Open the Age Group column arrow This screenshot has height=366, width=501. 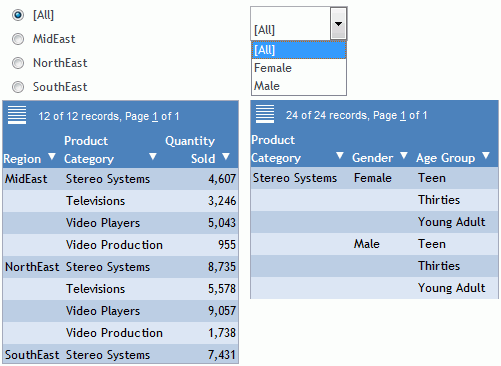point(486,155)
